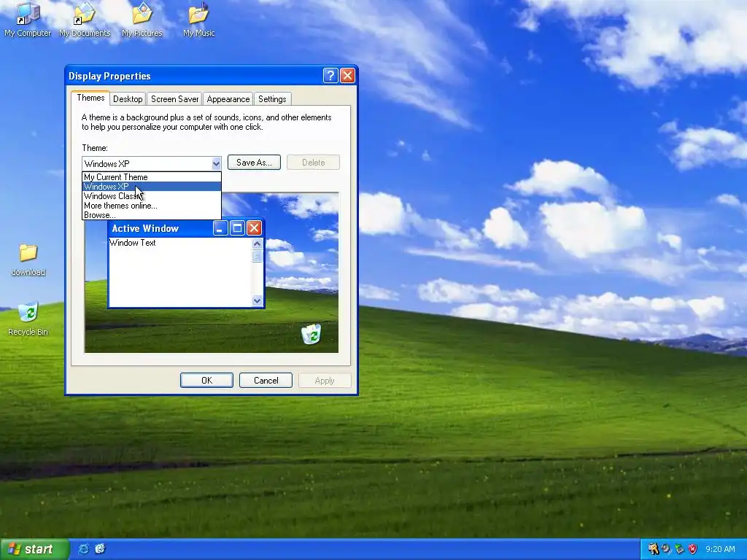Click Quick Launch icon right of Internet Explorer

tap(100, 548)
